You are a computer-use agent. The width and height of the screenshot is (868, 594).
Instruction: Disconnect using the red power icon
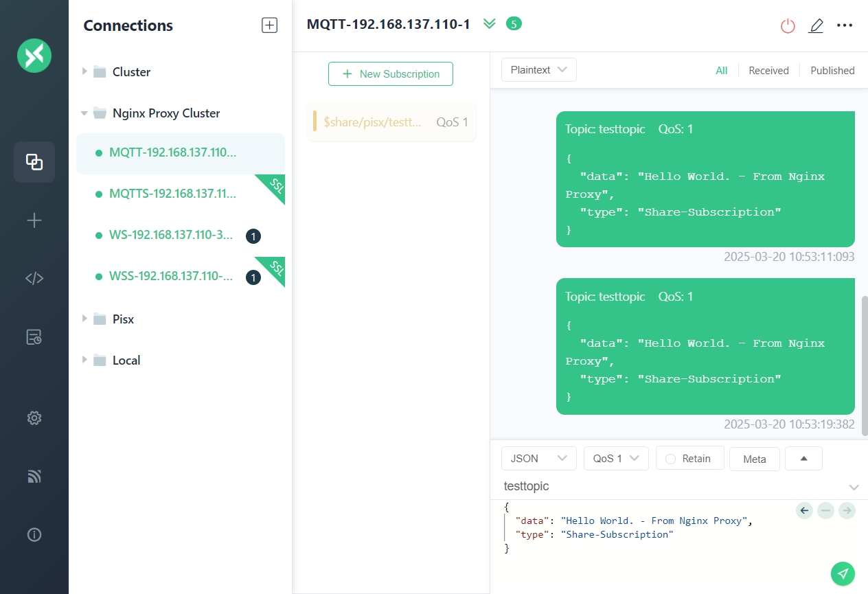[x=788, y=25]
